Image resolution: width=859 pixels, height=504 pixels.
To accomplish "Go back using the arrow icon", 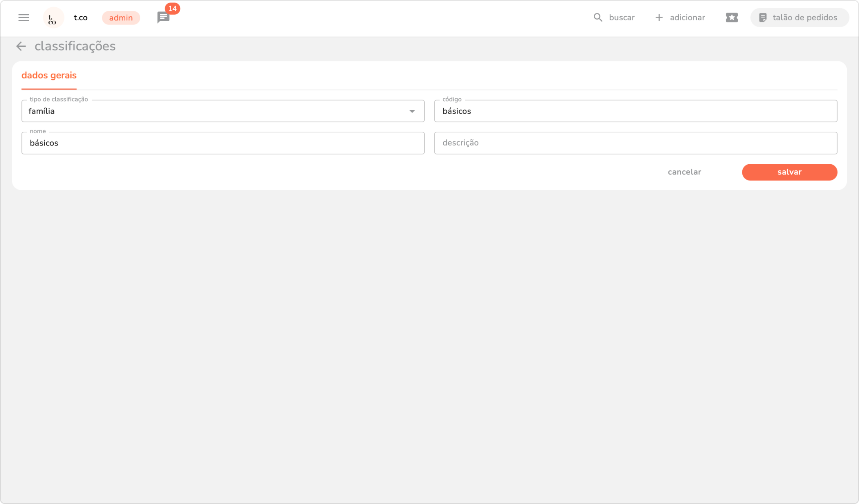I will coord(21,46).
